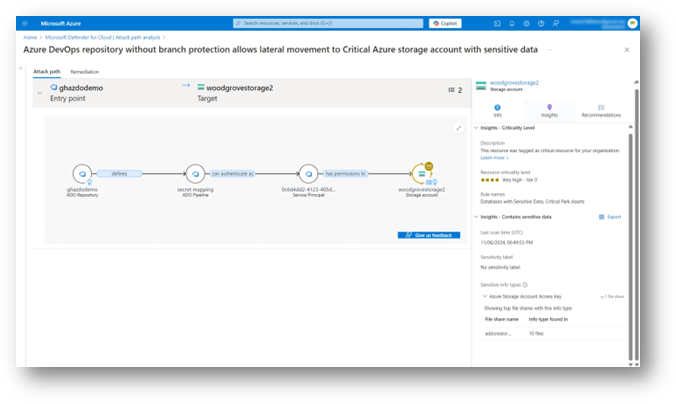Open woodgrovestorage2 link in side panel

tap(514, 83)
